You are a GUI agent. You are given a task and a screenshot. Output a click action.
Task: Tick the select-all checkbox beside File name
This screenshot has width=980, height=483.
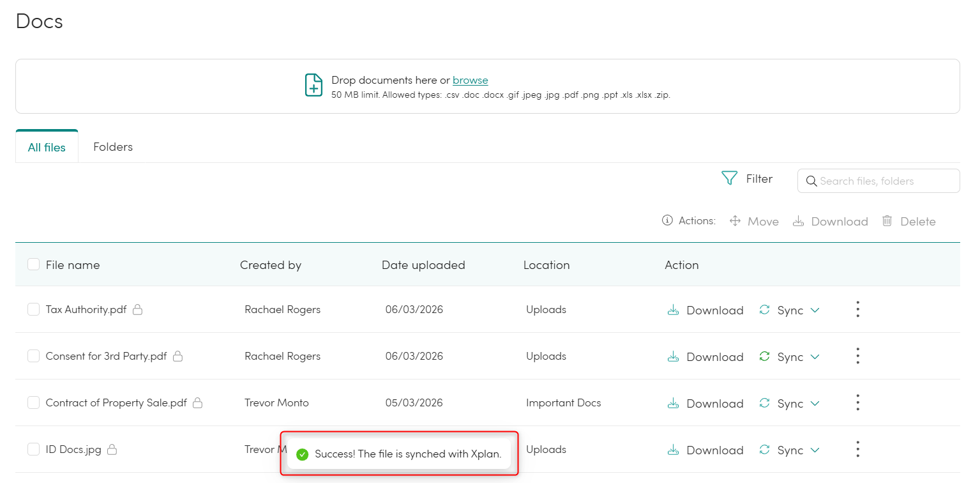click(x=34, y=264)
